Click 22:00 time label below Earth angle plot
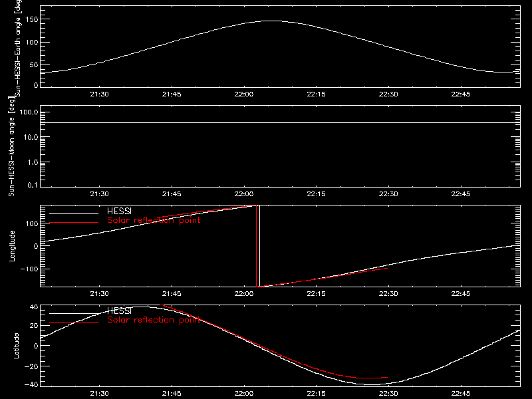The width and height of the screenshot is (532, 399). 244,94
